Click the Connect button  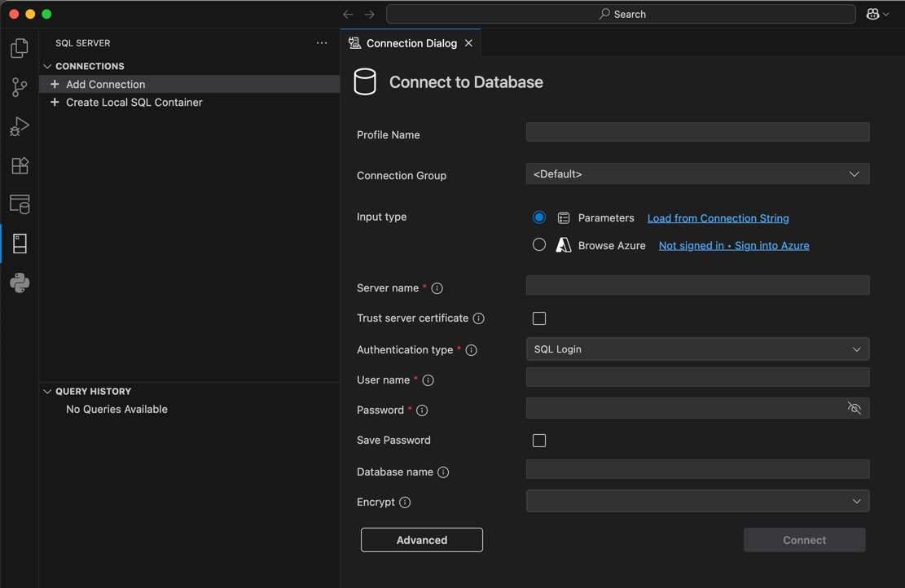tap(804, 540)
